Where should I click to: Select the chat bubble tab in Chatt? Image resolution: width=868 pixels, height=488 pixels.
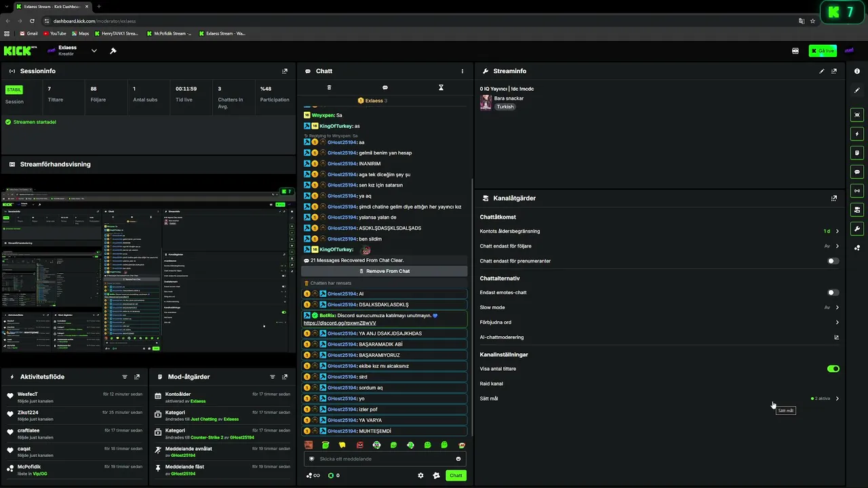[x=385, y=87]
